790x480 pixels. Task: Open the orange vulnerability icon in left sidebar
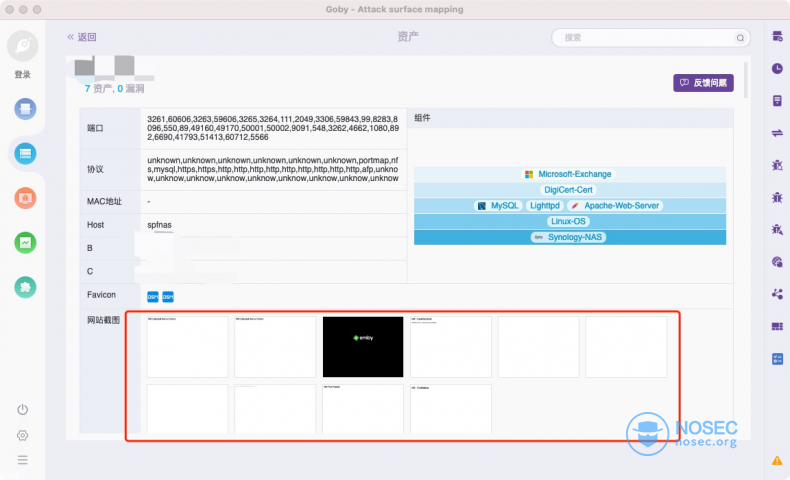click(x=25, y=198)
